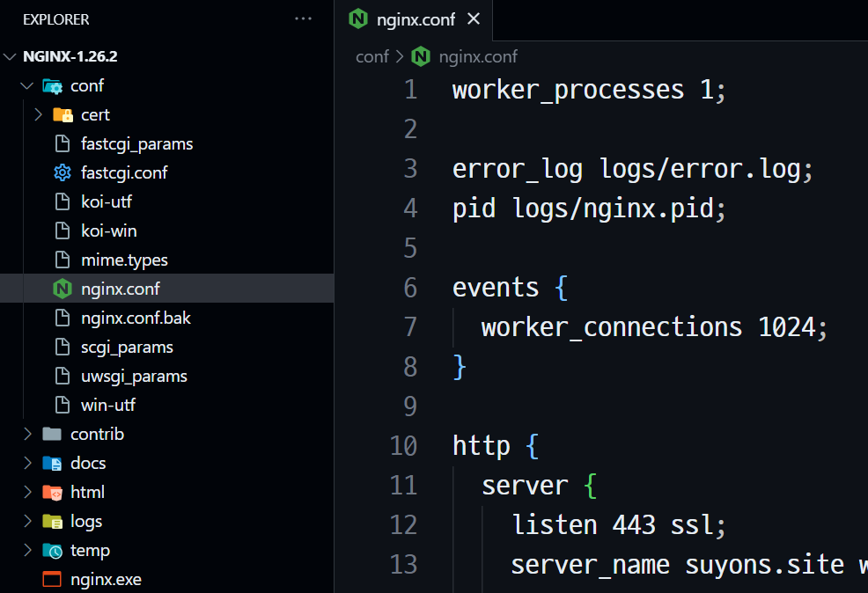Select the nginx.conf editor tab
This screenshot has width=868, height=593.
(x=414, y=20)
